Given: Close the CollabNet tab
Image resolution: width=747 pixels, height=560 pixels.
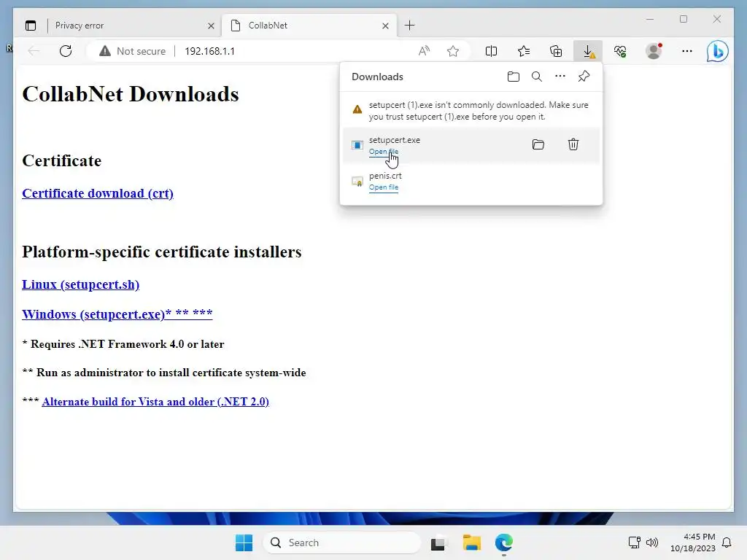Looking at the screenshot, I should 385,26.
